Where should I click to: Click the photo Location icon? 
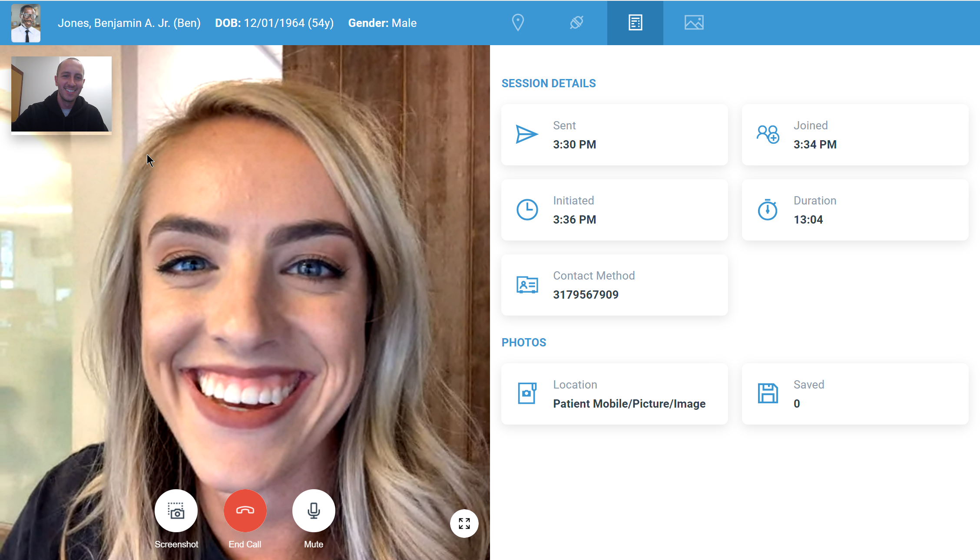pos(527,393)
